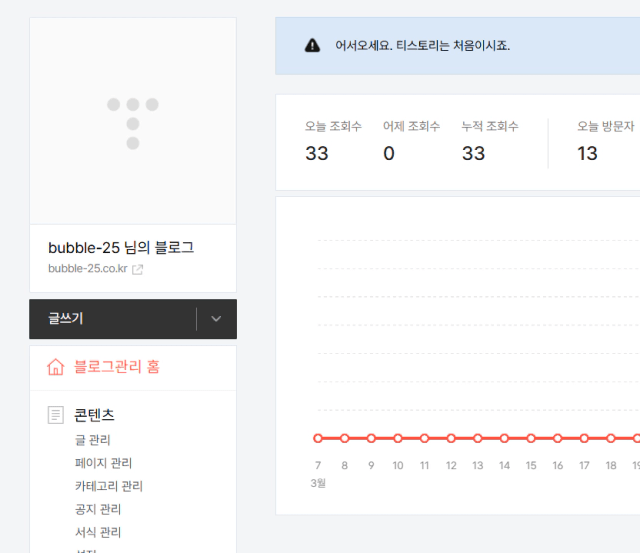Expand the chevron dropdown beside 글쓰기

pos(216,319)
